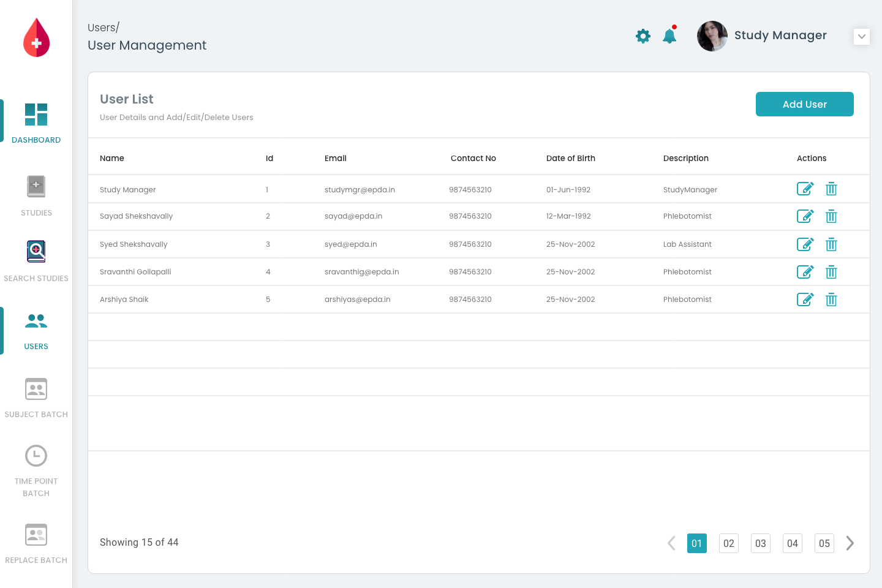Screen dimensions: 882x588
Task: Delete user Arshiya Shaik
Action: [x=831, y=300]
